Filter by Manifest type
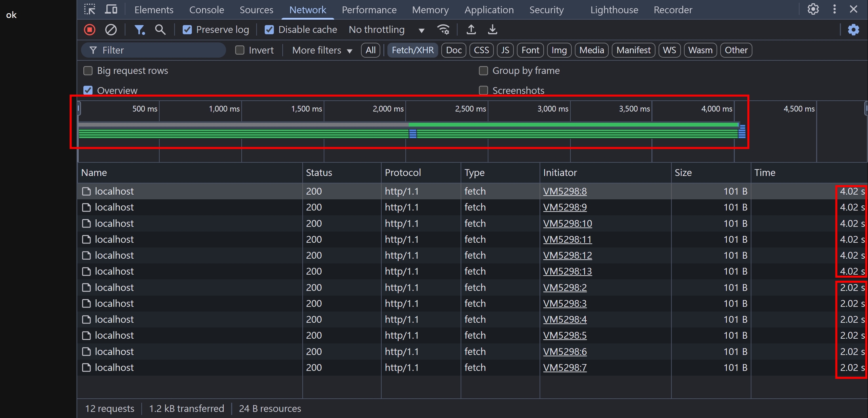 (x=633, y=50)
